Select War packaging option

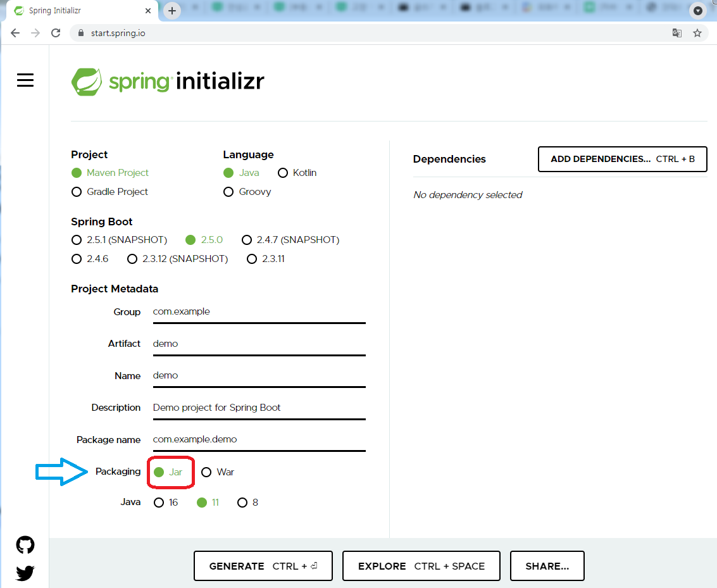coord(218,472)
